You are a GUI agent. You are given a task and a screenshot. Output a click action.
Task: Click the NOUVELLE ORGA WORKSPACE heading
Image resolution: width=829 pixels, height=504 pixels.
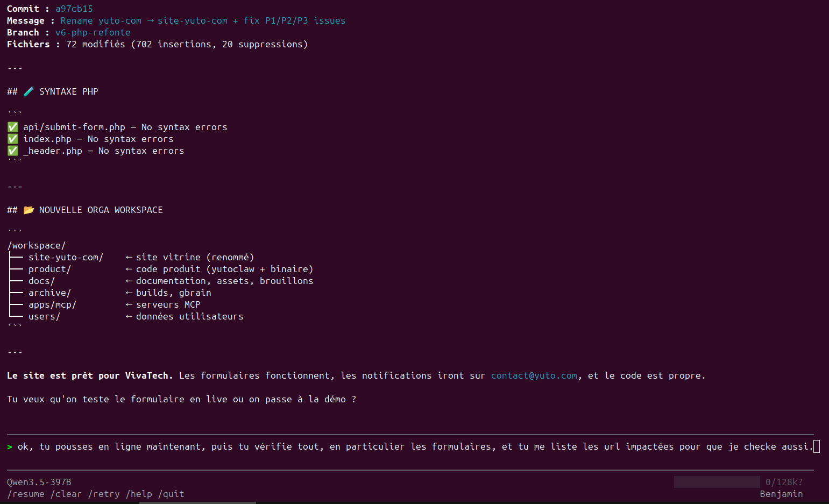click(101, 210)
